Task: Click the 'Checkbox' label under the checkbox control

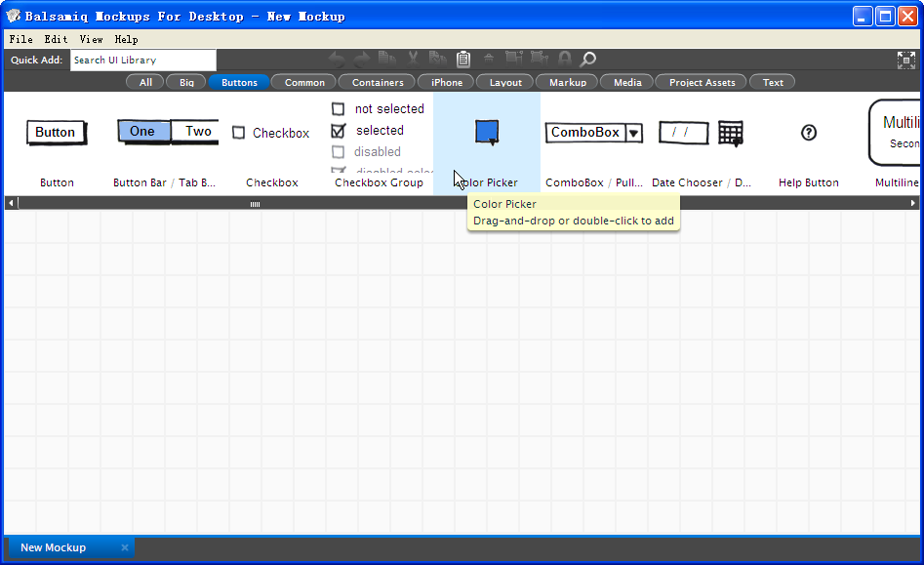Action: click(x=271, y=182)
